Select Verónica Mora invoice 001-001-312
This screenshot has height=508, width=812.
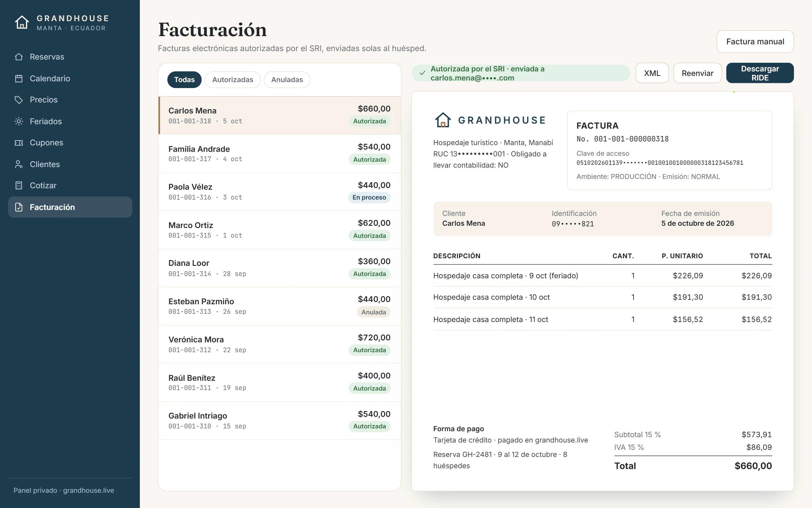click(280, 344)
